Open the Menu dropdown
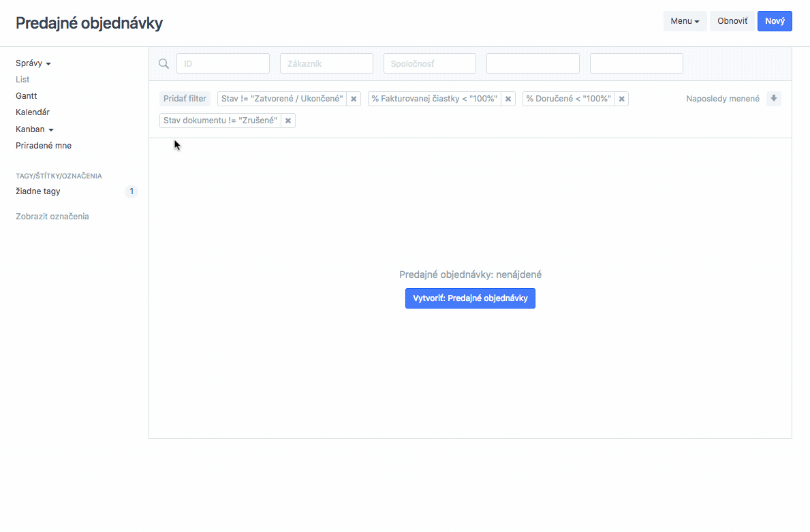The image size is (810, 532). pos(685,21)
